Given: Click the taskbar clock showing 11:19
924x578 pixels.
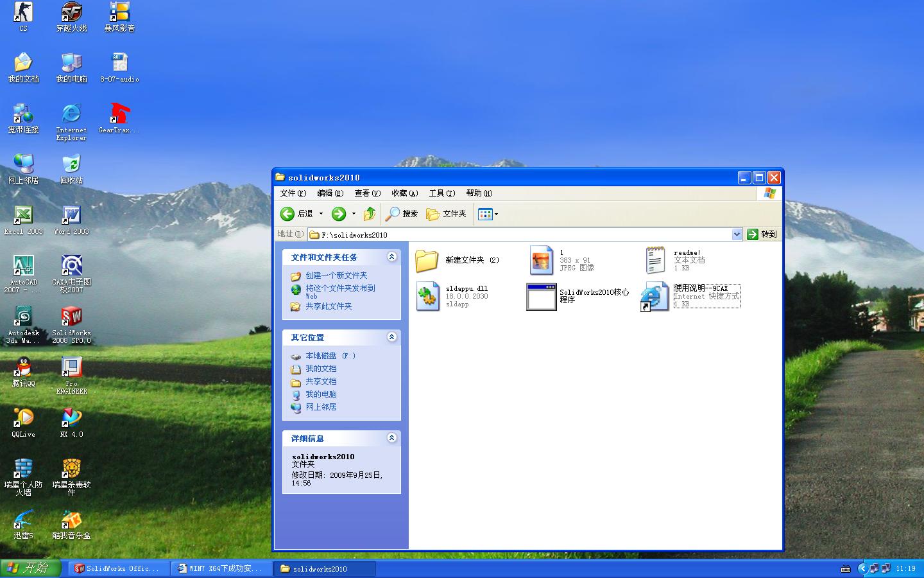Looking at the screenshot, I should 906,568.
